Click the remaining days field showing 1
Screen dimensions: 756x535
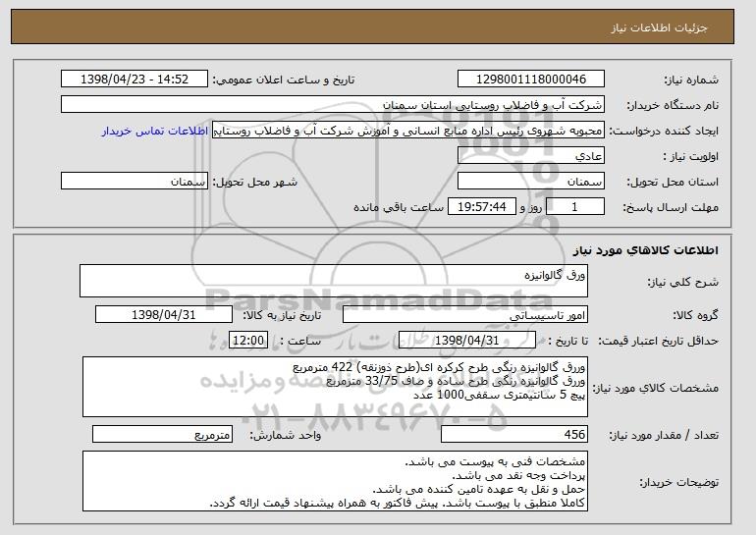click(x=574, y=207)
